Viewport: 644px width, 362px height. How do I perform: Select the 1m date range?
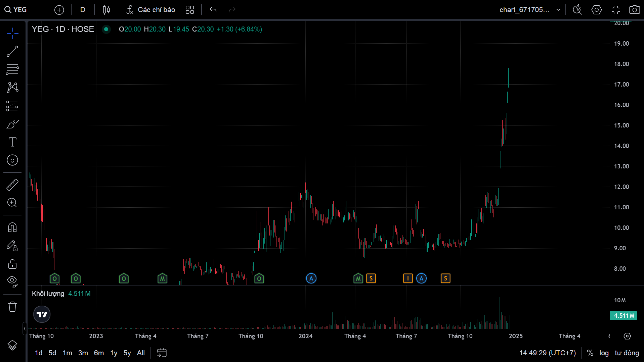click(x=68, y=353)
